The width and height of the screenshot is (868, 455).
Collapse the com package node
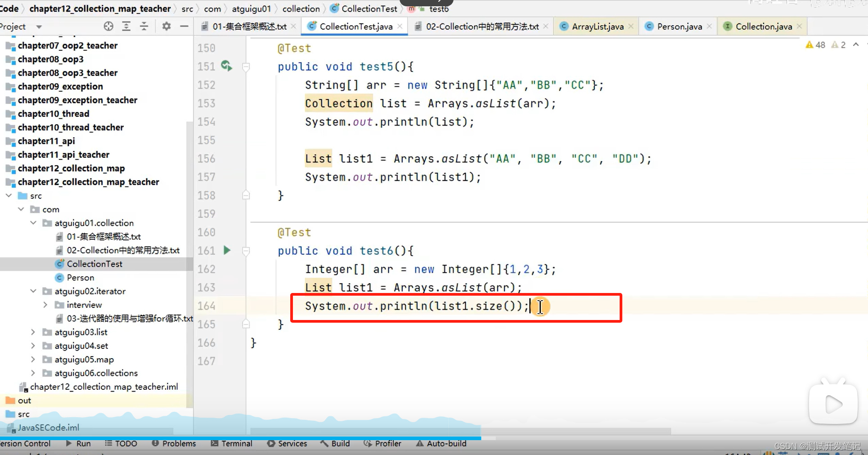tap(21, 209)
